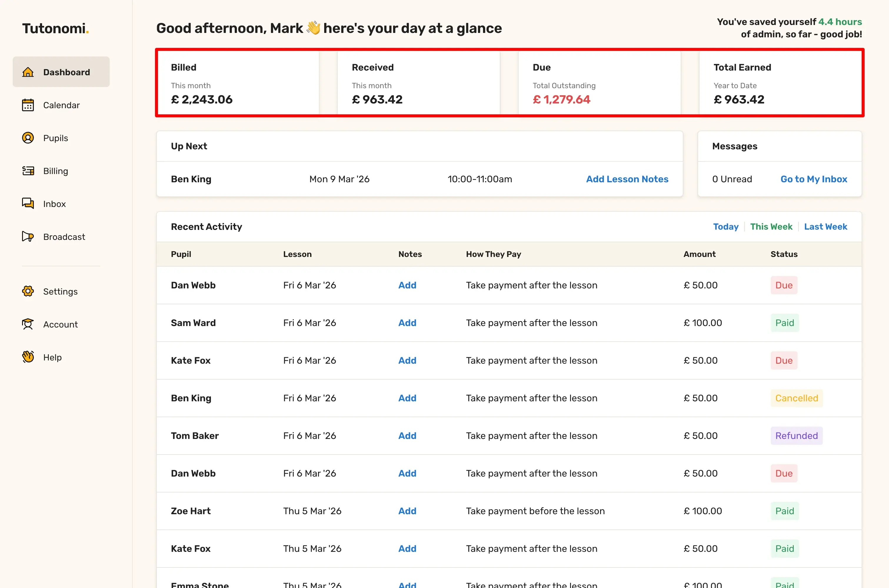Add notes for Sam Ward's lesson
889x588 pixels.
[x=407, y=323]
